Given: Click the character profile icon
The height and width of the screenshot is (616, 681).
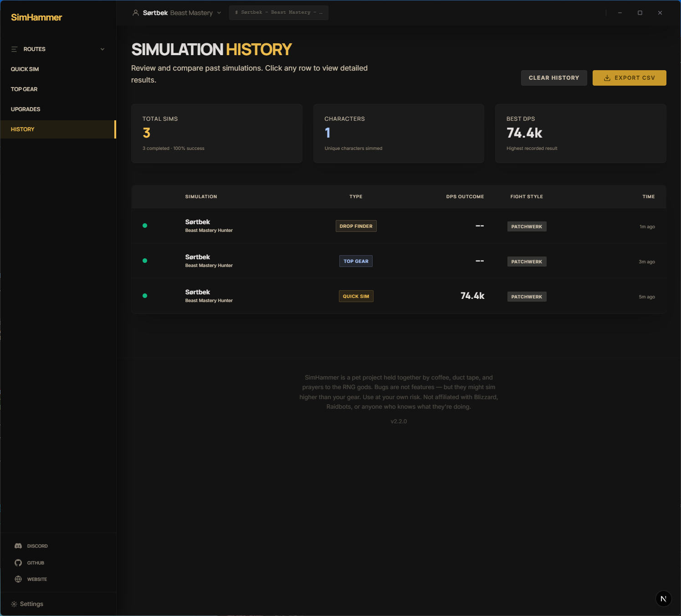Looking at the screenshot, I should click(x=136, y=13).
